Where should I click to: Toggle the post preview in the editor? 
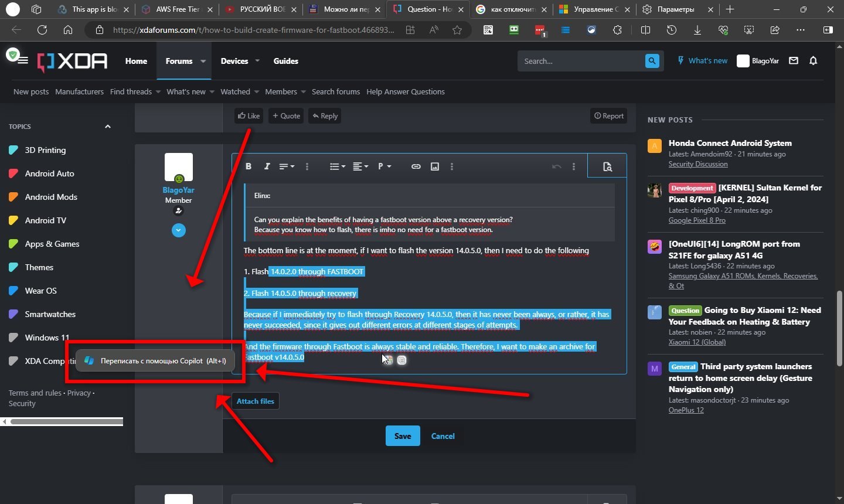click(607, 166)
